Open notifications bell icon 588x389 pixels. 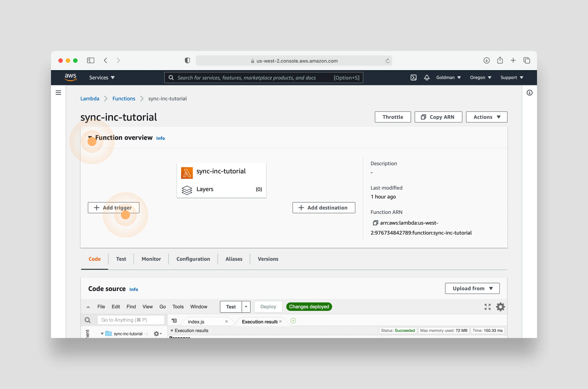pos(427,78)
